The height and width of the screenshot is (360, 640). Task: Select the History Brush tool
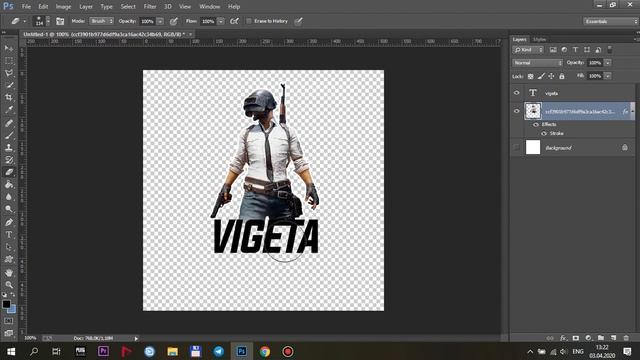point(9,160)
